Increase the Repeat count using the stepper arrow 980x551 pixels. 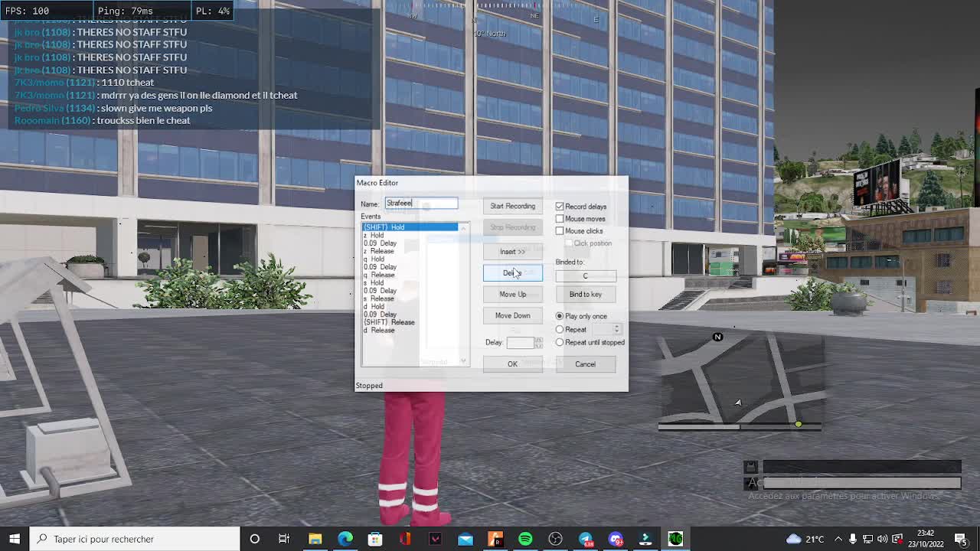(616, 326)
